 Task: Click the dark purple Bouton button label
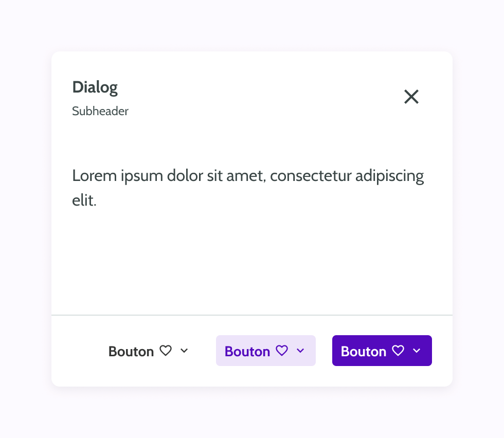click(364, 351)
